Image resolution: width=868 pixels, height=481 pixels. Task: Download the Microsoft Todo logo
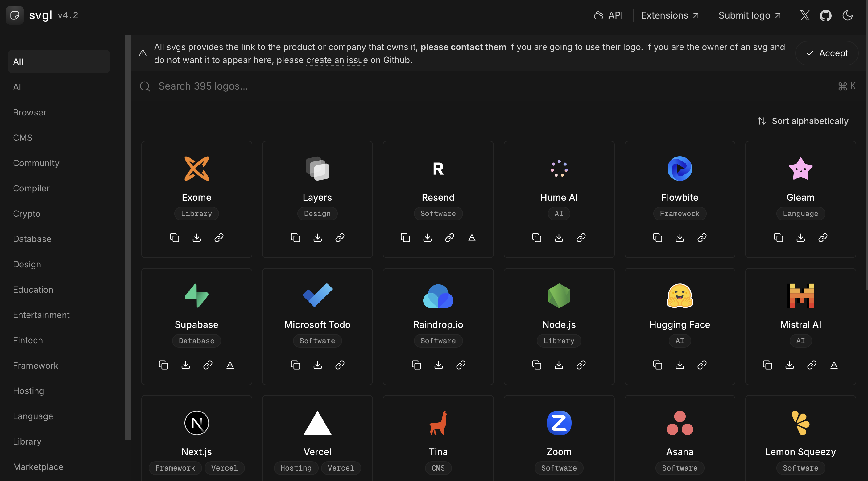point(318,365)
